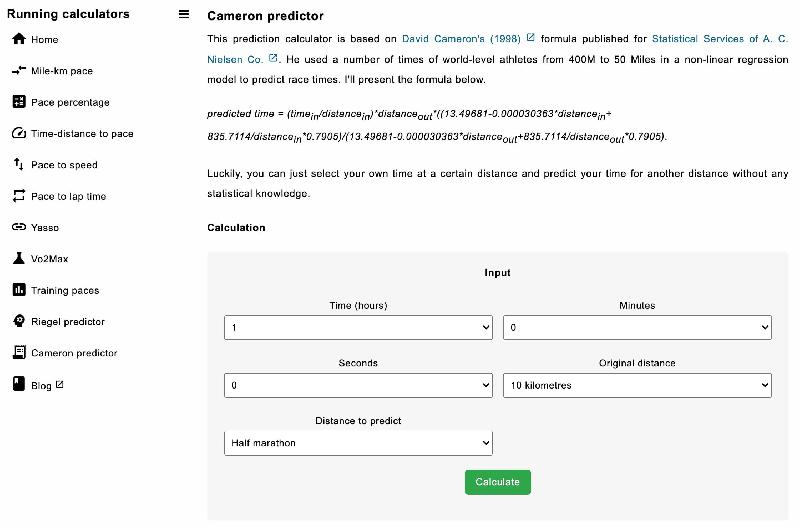The width and height of the screenshot is (800, 528).
Task: Open the Pace to lap time loop icon
Action: click(19, 196)
